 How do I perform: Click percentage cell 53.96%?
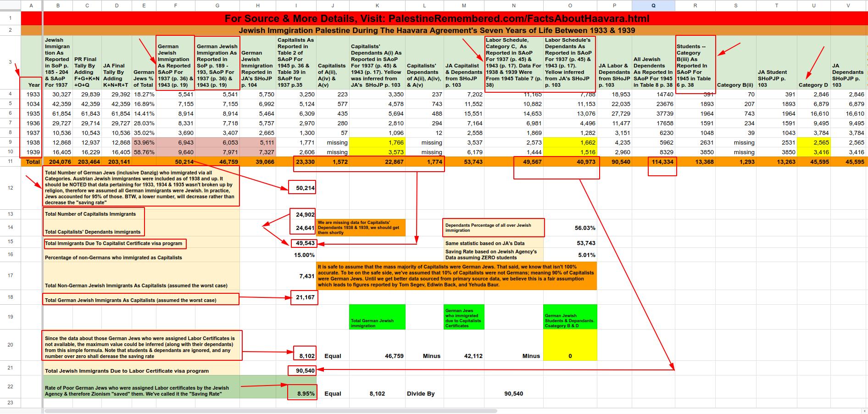point(144,142)
